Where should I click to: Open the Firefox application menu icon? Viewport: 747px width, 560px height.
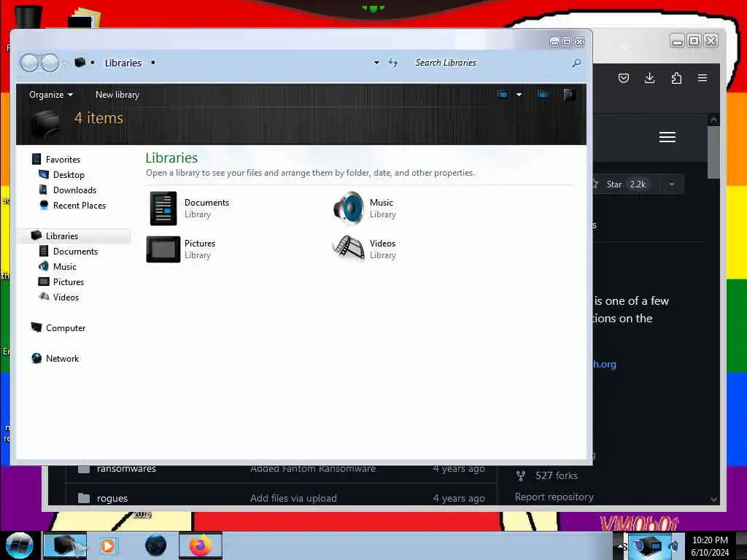click(x=703, y=77)
